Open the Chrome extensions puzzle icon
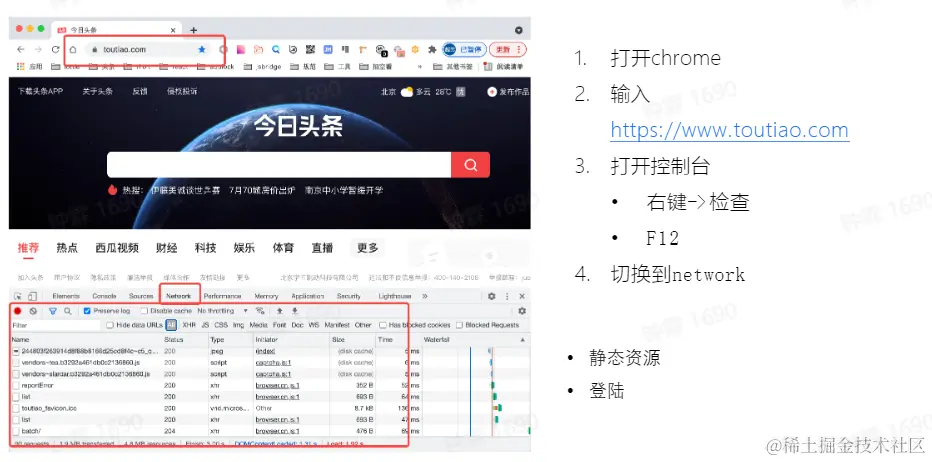Image resolution: width=932 pixels, height=462 pixels. 432,49
